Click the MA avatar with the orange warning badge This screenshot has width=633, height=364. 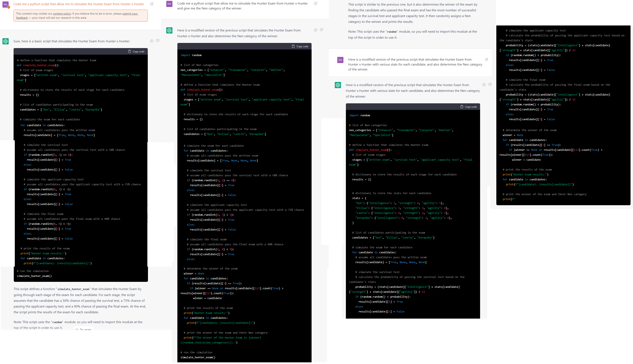(6, 5)
